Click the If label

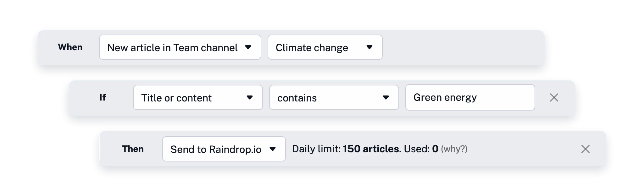coord(103,97)
